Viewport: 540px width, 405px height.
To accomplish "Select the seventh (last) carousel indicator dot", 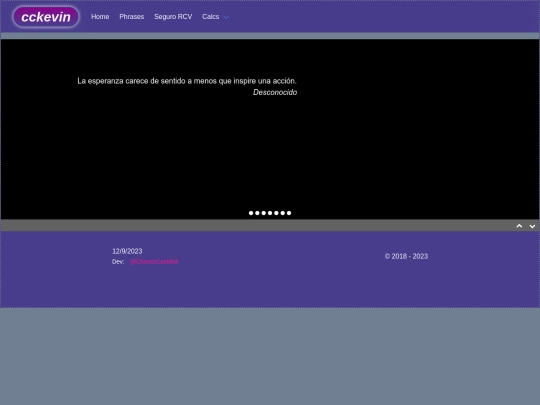I will click(x=289, y=213).
